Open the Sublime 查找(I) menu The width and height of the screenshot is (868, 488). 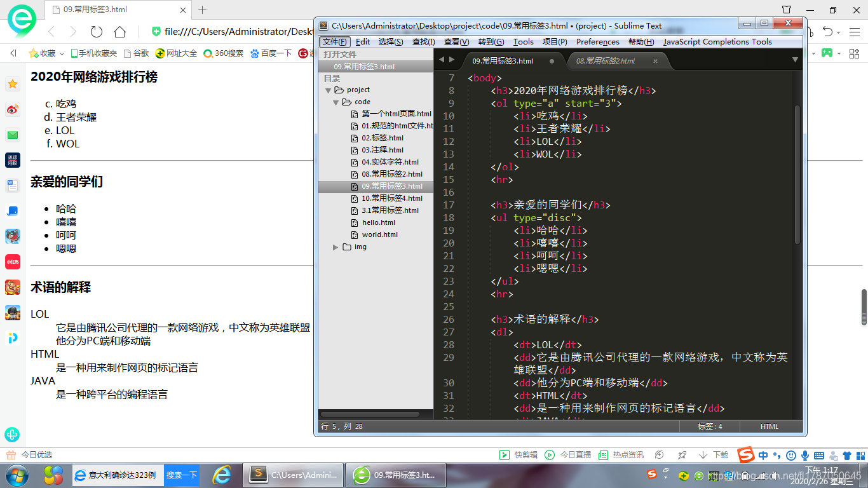(424, 42)
